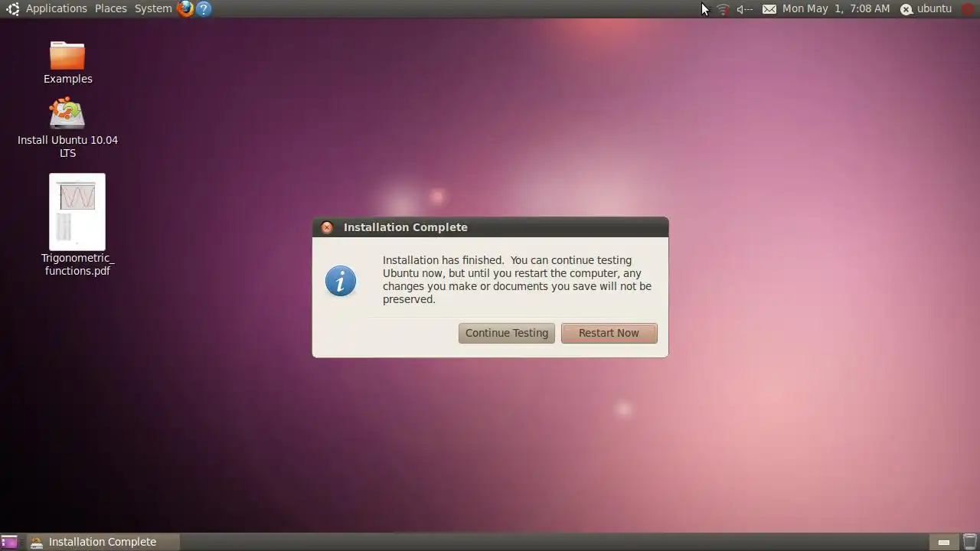This screenshot has height=551, width=980.
Task: Close the Installation Complete dialog
Action: 327,227
